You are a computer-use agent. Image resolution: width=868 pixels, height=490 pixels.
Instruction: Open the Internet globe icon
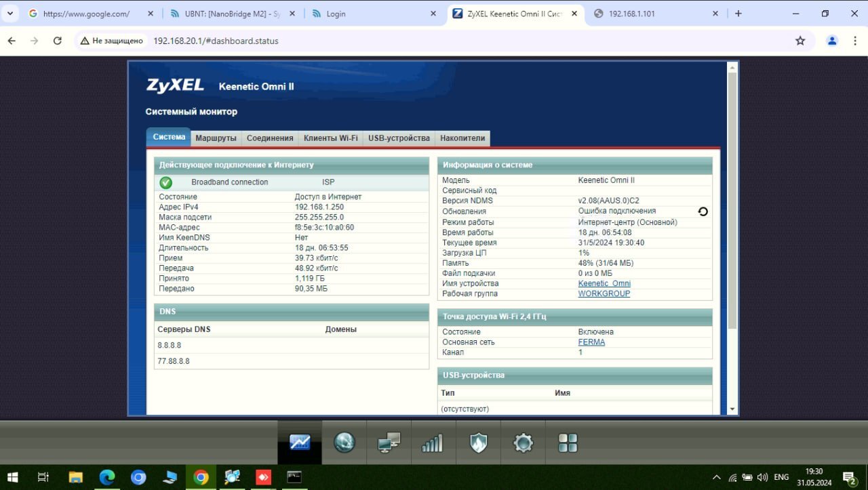(x=344, y=443)
